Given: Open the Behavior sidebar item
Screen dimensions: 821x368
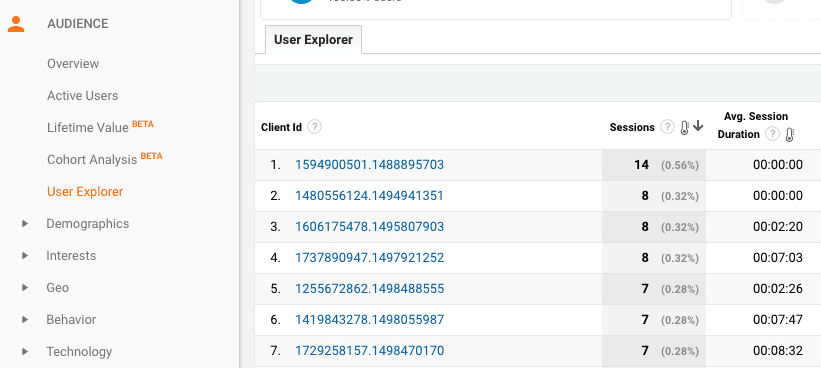Looking at the screenshot, I should [x=71, y=319].
